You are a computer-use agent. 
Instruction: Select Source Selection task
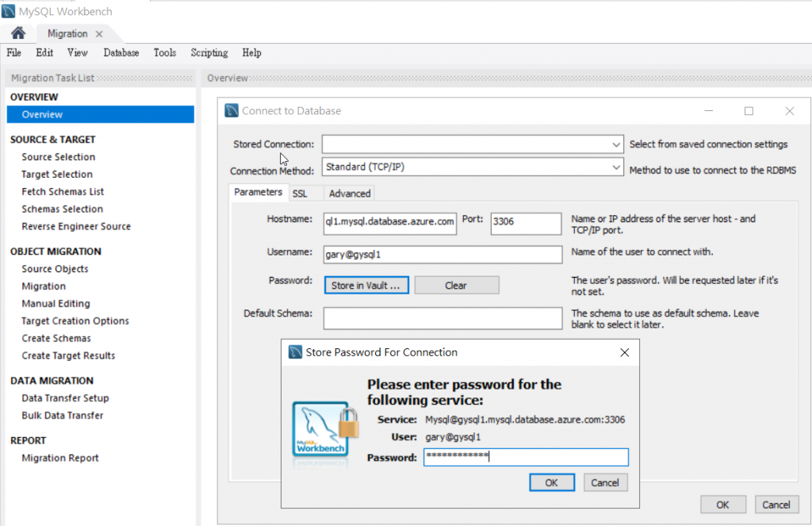click(x=59, y=157)
